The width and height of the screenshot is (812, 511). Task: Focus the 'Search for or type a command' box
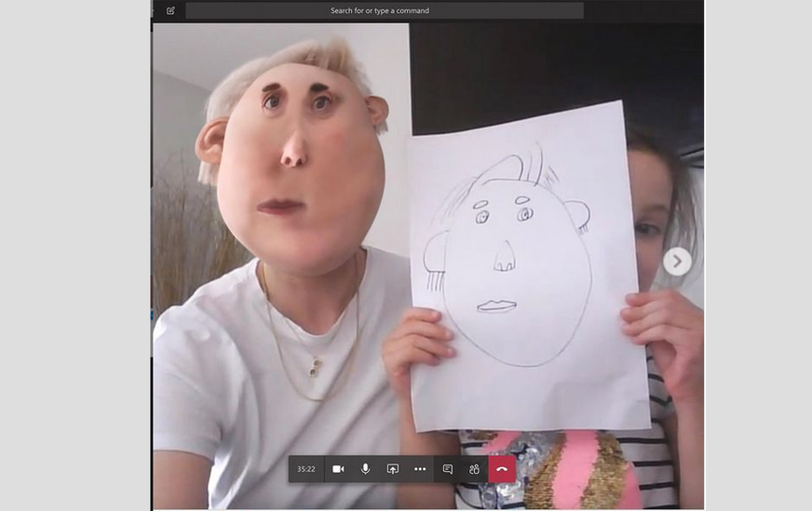(x=384, y=10)
